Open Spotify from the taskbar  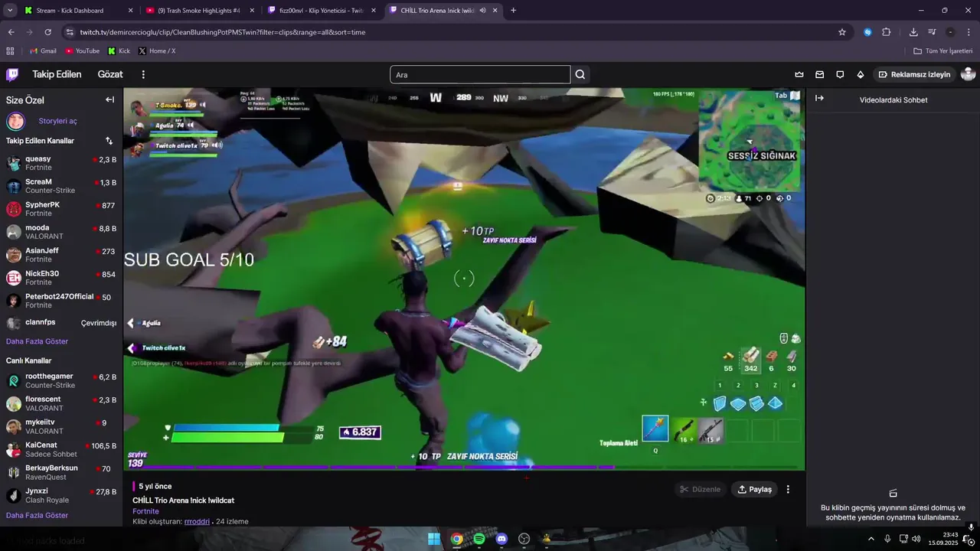(x=479, y=539)
